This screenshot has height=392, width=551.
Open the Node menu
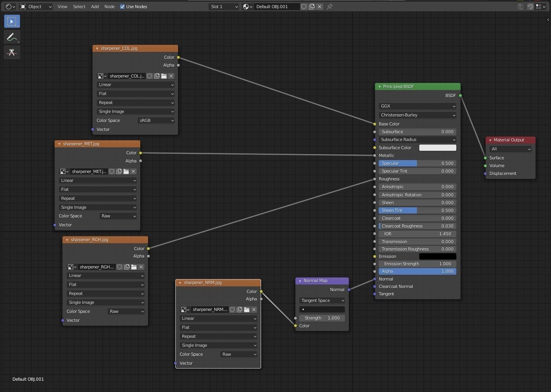pyautogui.click(x=109, y=7)
